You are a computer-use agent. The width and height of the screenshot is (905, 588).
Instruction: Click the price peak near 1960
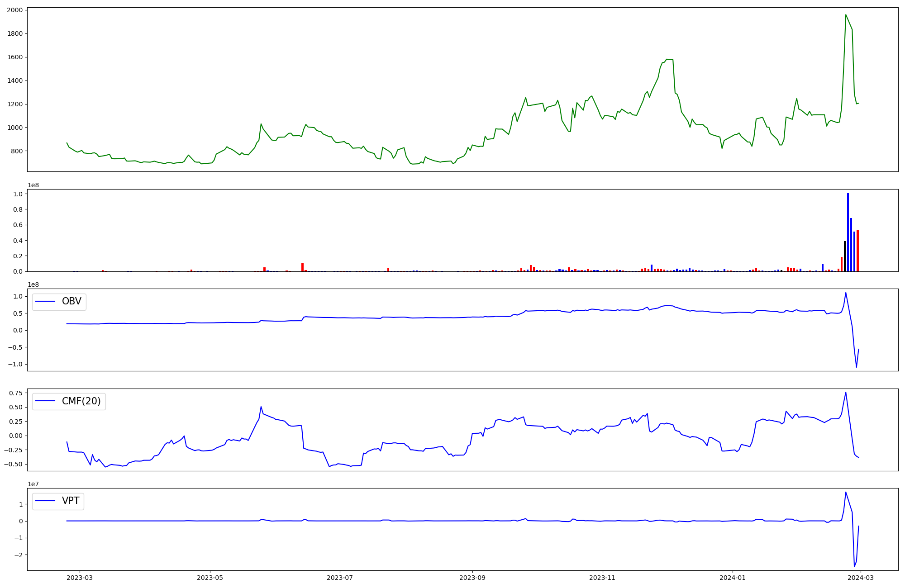coord(846,15)
